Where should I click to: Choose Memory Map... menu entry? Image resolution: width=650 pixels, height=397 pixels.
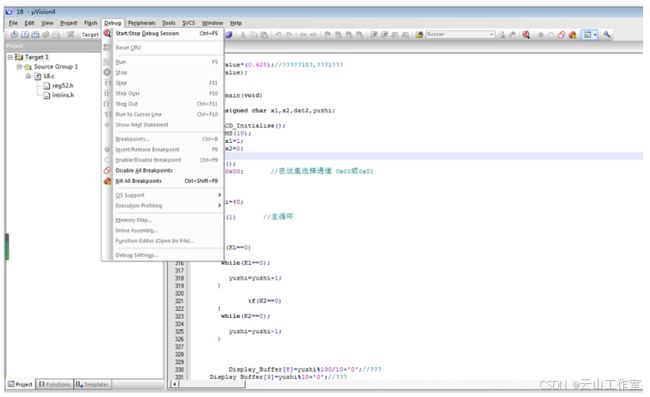(162, 220)
